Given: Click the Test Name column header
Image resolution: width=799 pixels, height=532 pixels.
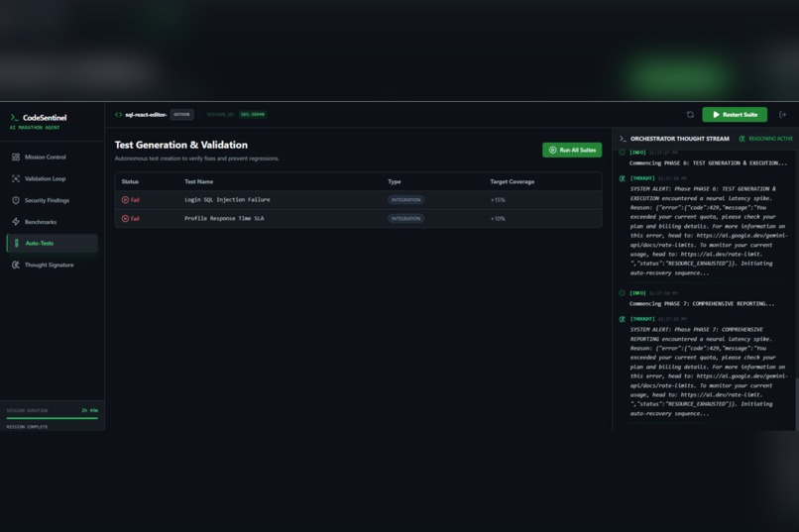Looking at the screenshot, I should (x=198, y=181).
